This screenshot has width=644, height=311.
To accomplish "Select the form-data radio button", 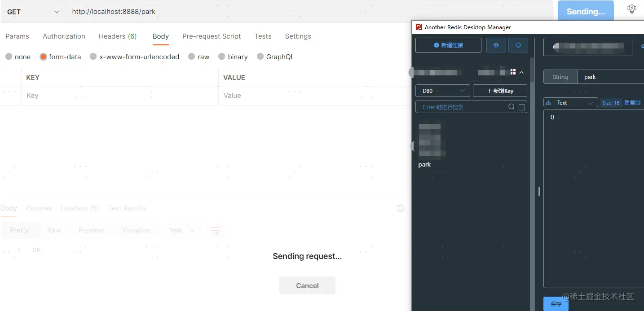I will click(43, 57).
